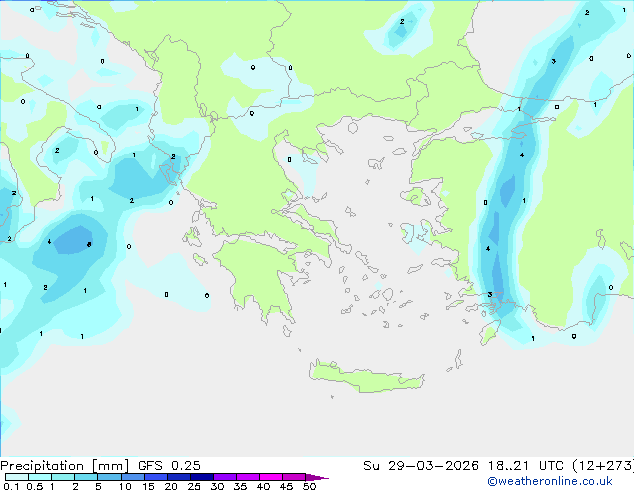Viewport: 634px width, 490px height.
Task: Click the '25' legend label
Action: click(194, 486)
